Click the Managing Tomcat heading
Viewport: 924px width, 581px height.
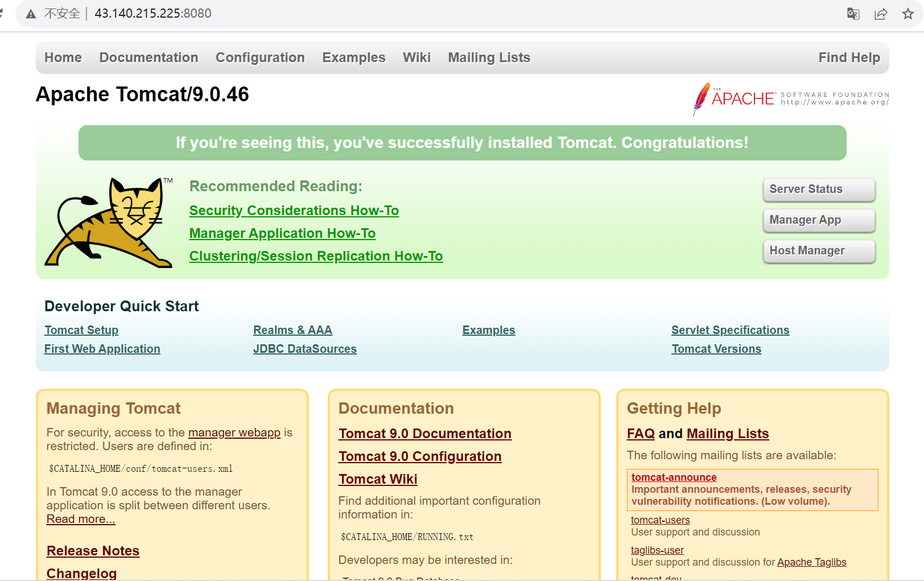click(x=113, y=409)
